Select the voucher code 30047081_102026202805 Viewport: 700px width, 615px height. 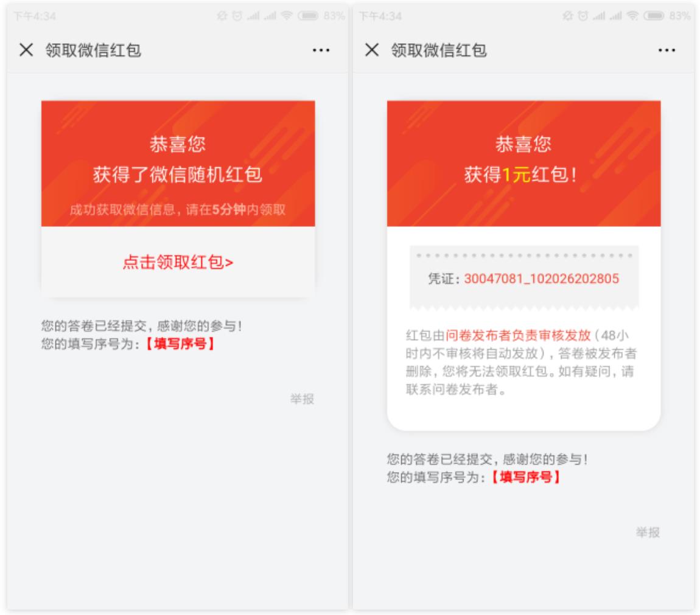tap(541, 279)
